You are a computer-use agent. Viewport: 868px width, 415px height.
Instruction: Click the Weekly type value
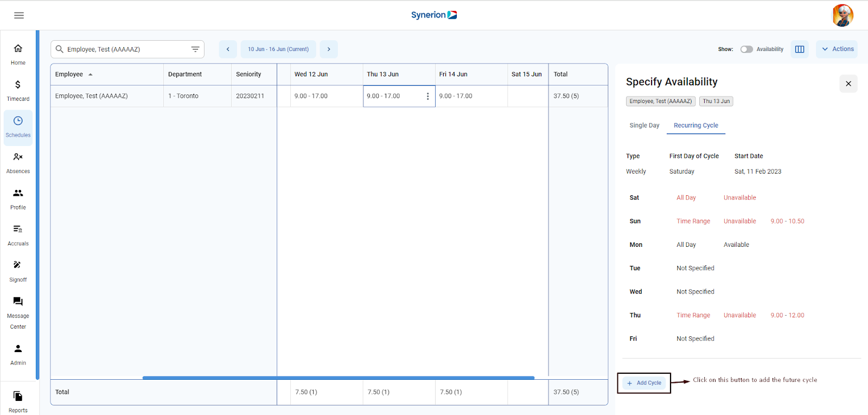pyautogui.click(x=636, y=171)
